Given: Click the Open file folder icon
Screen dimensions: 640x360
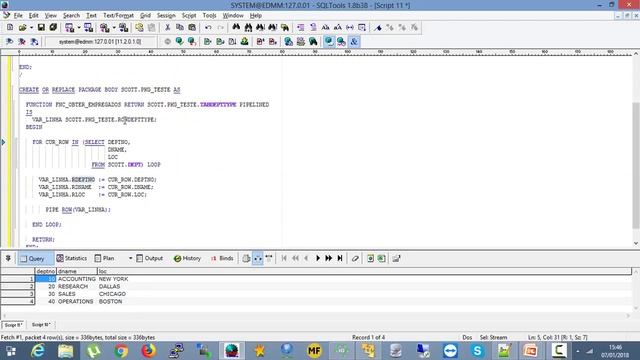Looking at the screenshot, I should tap(22, 27).
